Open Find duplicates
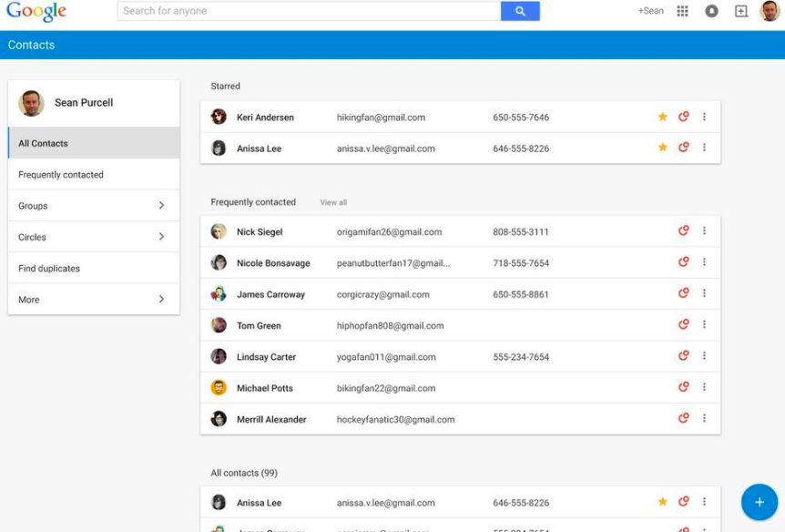This screenshot has width=785, height=532. coord(91,268)
